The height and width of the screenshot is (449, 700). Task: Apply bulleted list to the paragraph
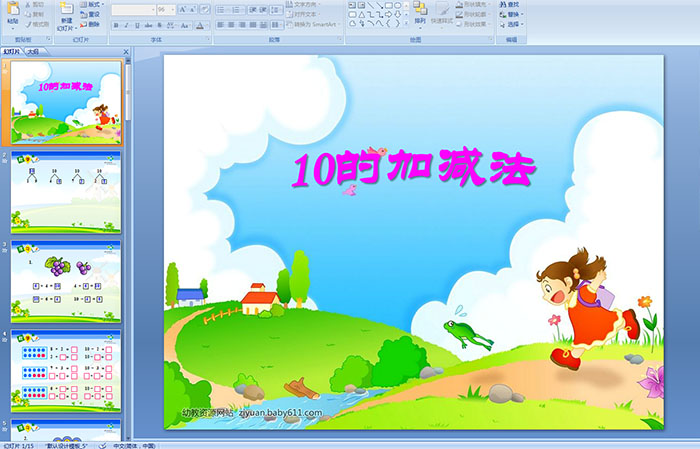pos(223,10)
